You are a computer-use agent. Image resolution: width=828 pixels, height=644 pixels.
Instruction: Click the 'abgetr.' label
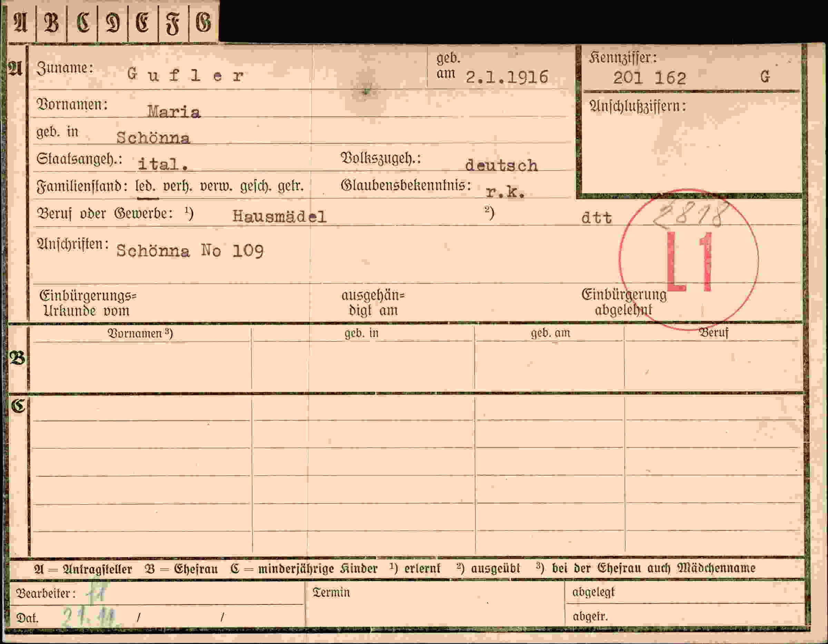(590, 617)
